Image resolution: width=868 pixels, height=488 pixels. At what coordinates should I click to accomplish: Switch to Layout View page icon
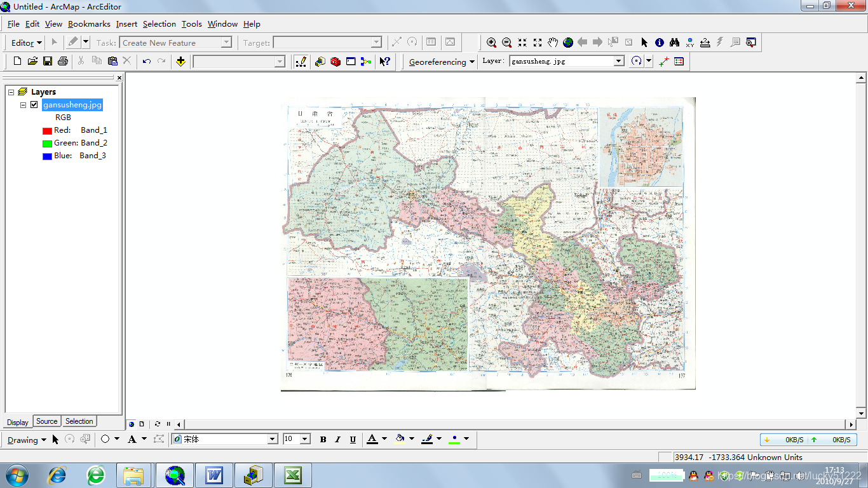142,424
